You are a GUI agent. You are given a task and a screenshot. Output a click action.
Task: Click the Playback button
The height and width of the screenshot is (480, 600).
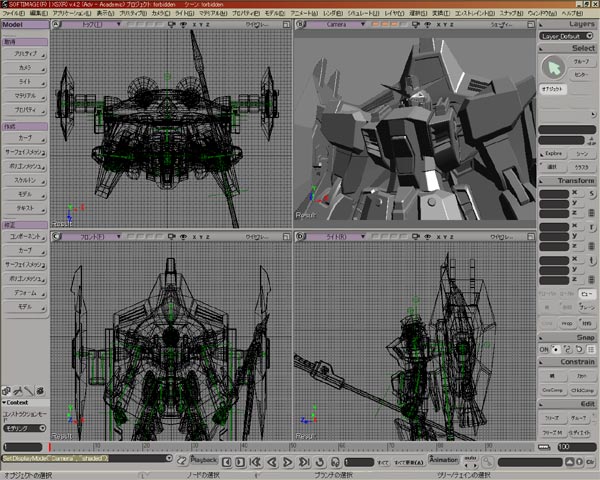204,460
